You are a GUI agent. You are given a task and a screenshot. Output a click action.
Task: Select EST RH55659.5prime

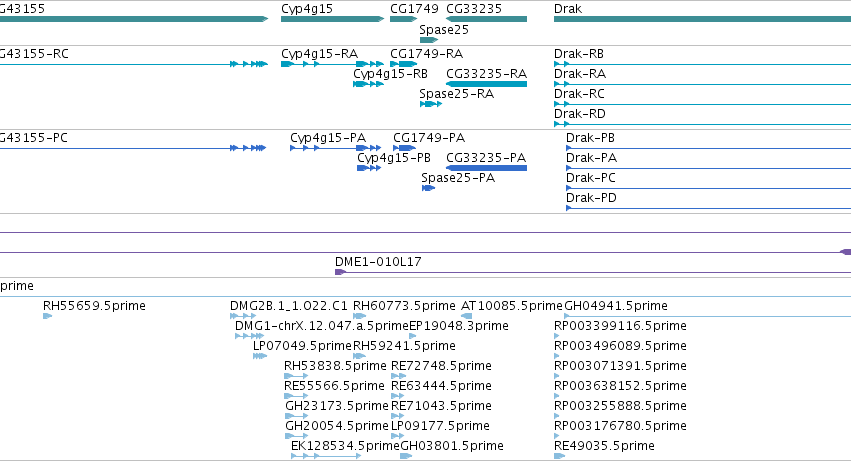[x=94, y=306]
